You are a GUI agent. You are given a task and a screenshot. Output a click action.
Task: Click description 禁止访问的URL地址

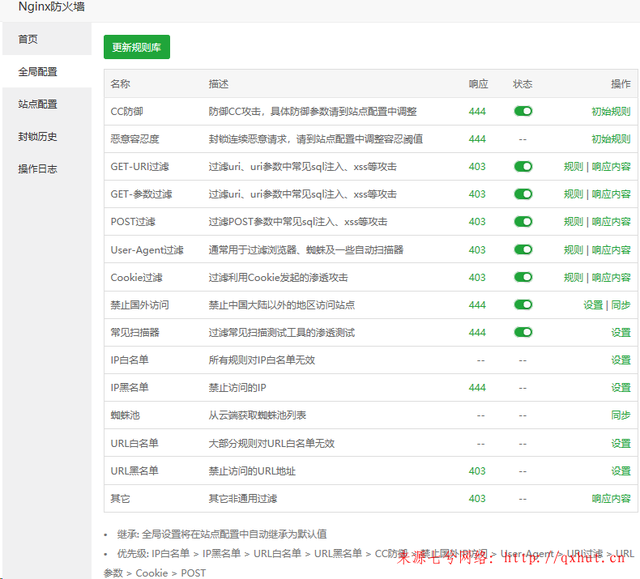[x=252, y=471]
